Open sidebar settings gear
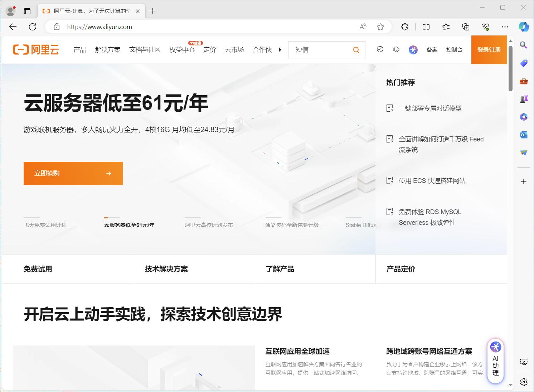Image resolution: width=534 pixels, height=392 pixels. (x=524, y=382)
